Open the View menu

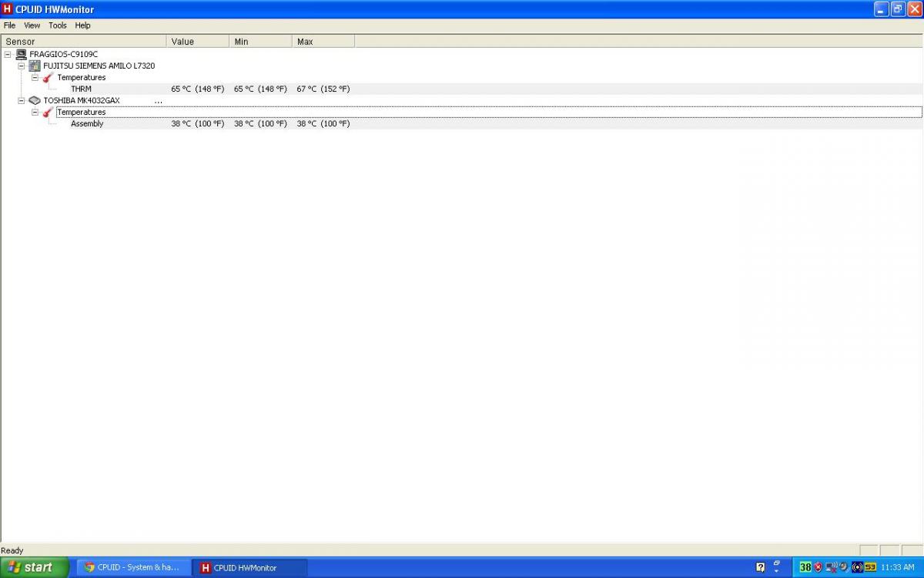click(x=32, y=25)
